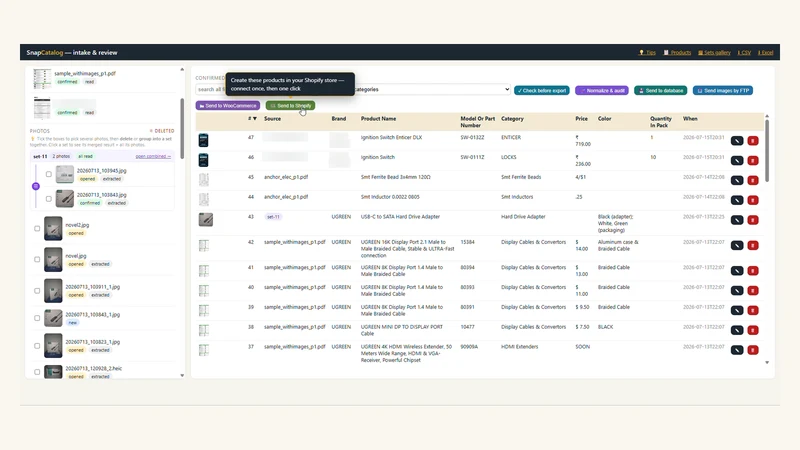Open product image for row 43
The width and height of the screenshot is (800, 450).
[x=206, y=220]
